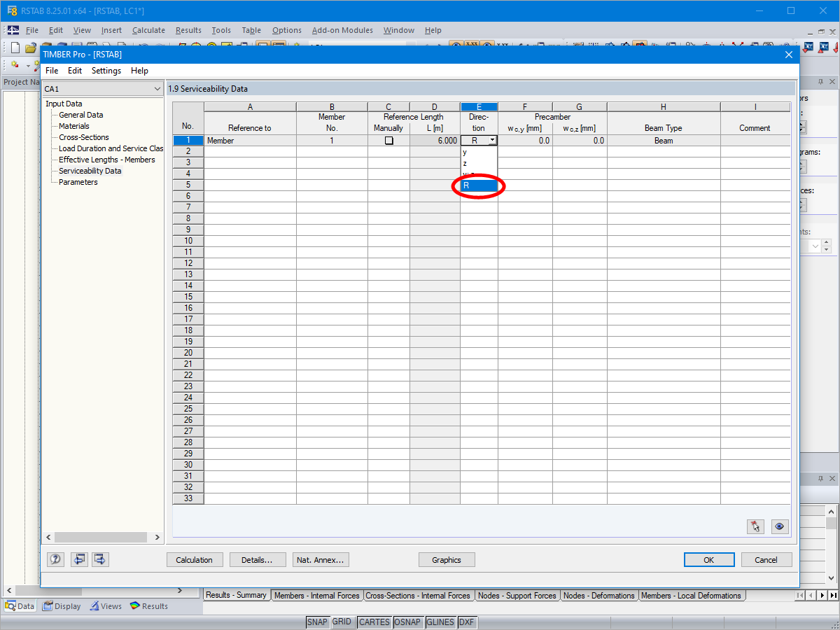Screen dimensions: 840x630
Task: Close the TIMBER Pro dialog with X
Action: [788, 55]
